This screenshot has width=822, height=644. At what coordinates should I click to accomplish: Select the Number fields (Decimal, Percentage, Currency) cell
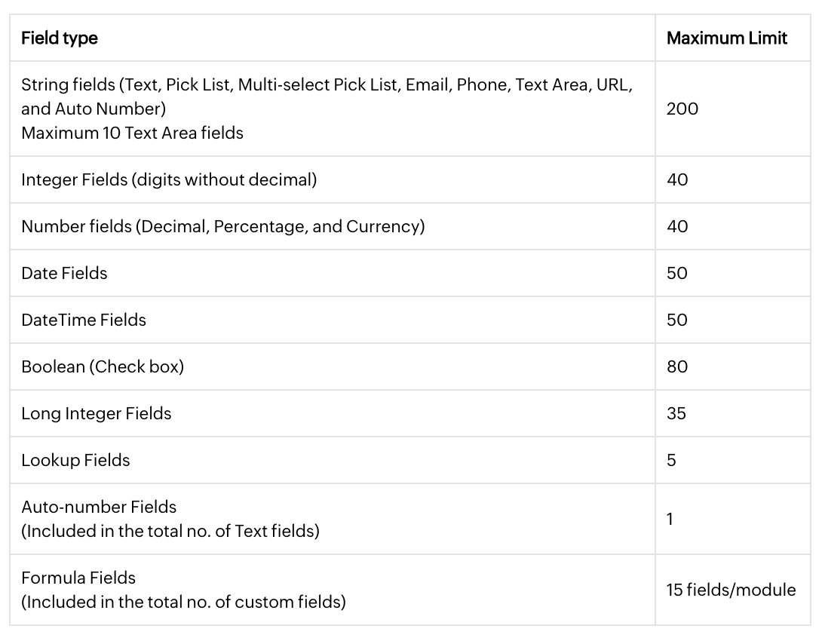click(222, 226)
